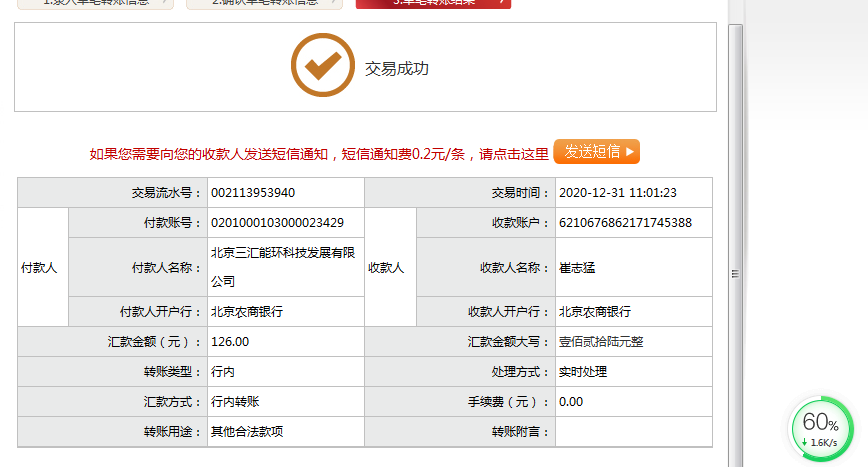Screen dimensions: 868x467
Task: Open step 2 确认单笔转账信息 tab
Action: (265, 3)
